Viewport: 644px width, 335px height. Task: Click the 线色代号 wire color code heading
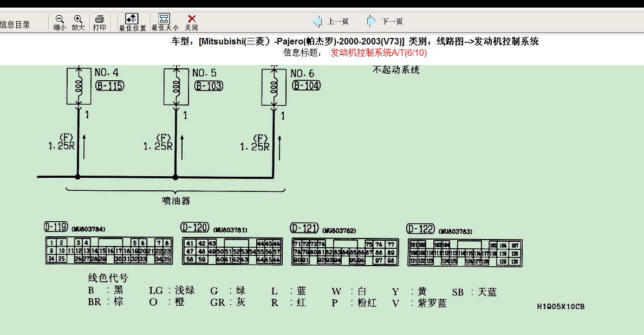(108, 278)
